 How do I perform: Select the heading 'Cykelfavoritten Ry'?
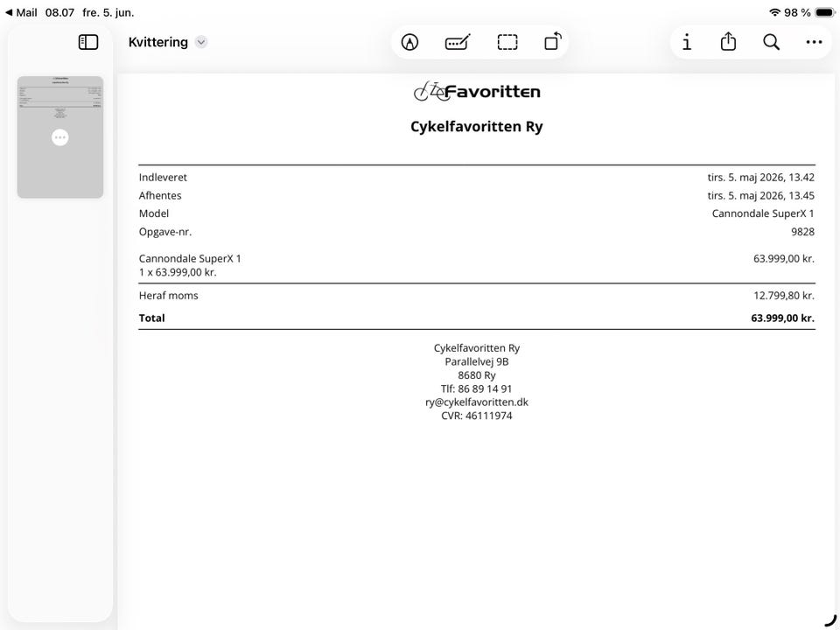[477, 127]
